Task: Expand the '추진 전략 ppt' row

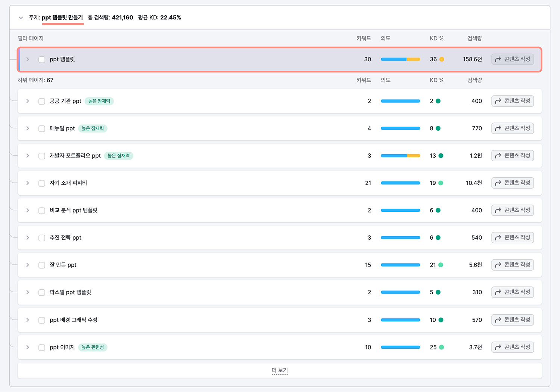Action: [28, 237]
